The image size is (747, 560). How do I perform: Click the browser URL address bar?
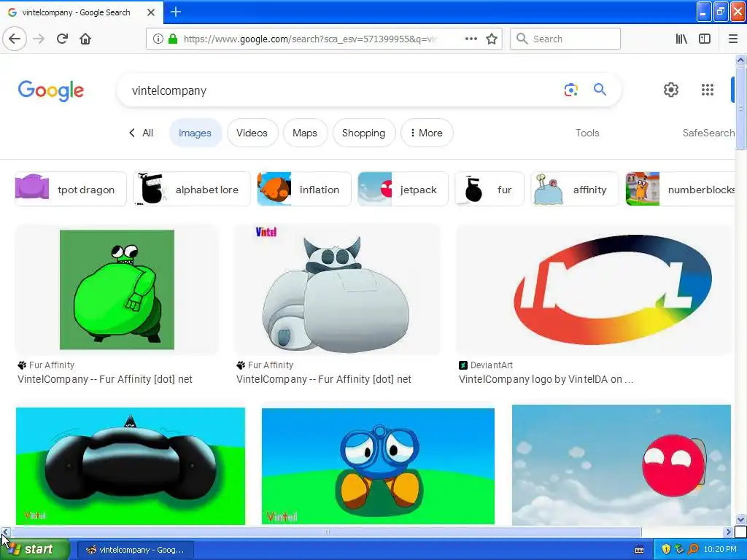(309, 39)
